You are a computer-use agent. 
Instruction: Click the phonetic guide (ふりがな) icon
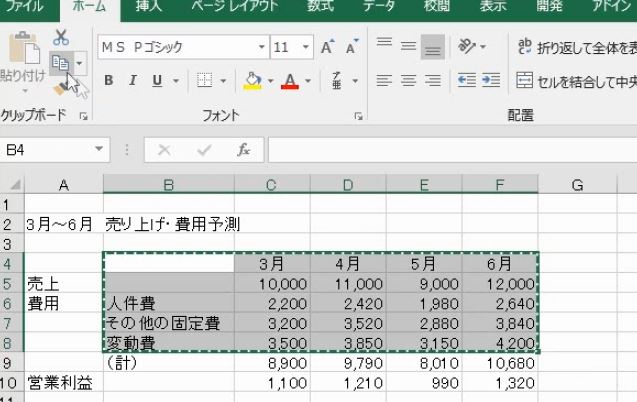pos(337,80)
